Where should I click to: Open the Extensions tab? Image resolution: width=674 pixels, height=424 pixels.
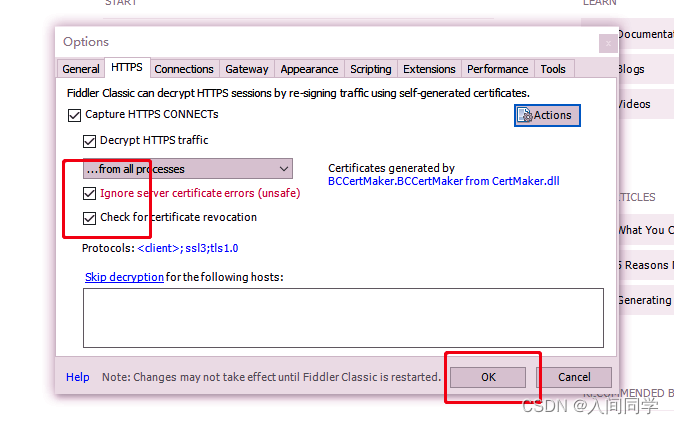tap(429, 69)
